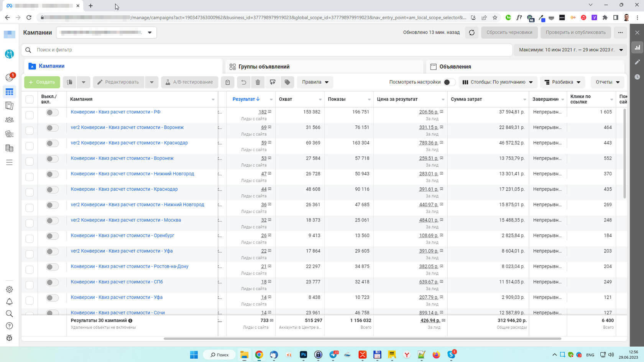Click the clipboard paste icon in toolbar
This screenshot has width=644, height=362.
point(227,82)
